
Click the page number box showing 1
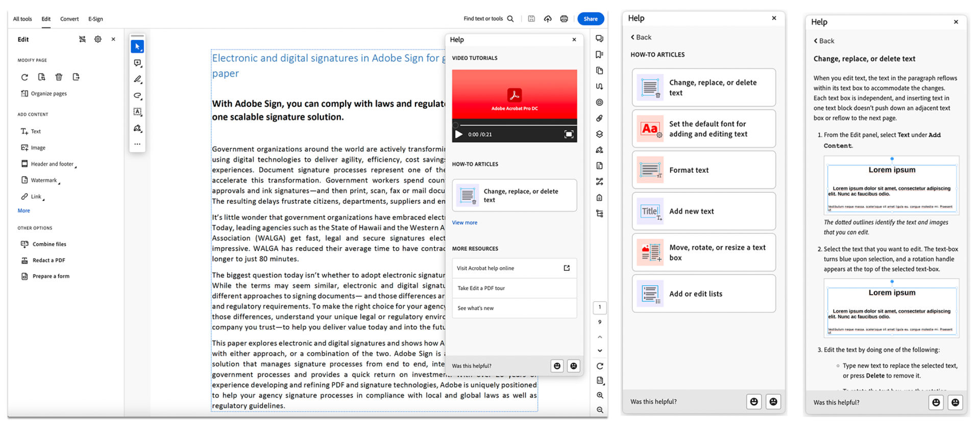pos(600,307)
